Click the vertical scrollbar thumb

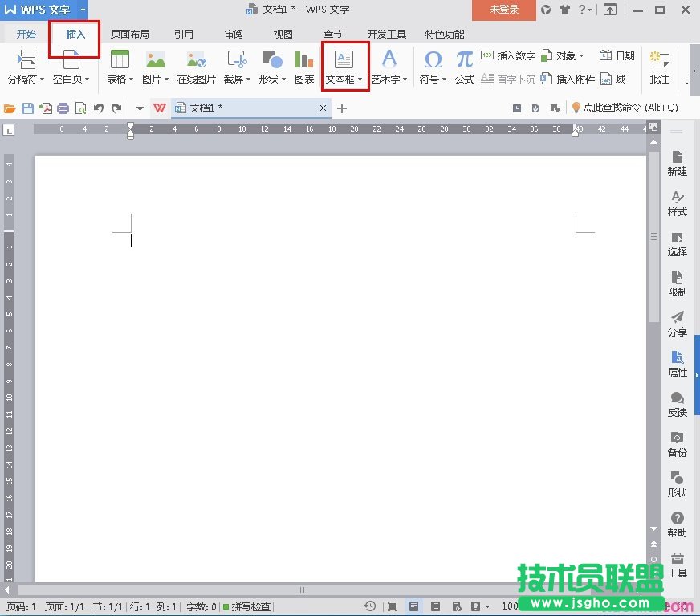coord(653,236)
